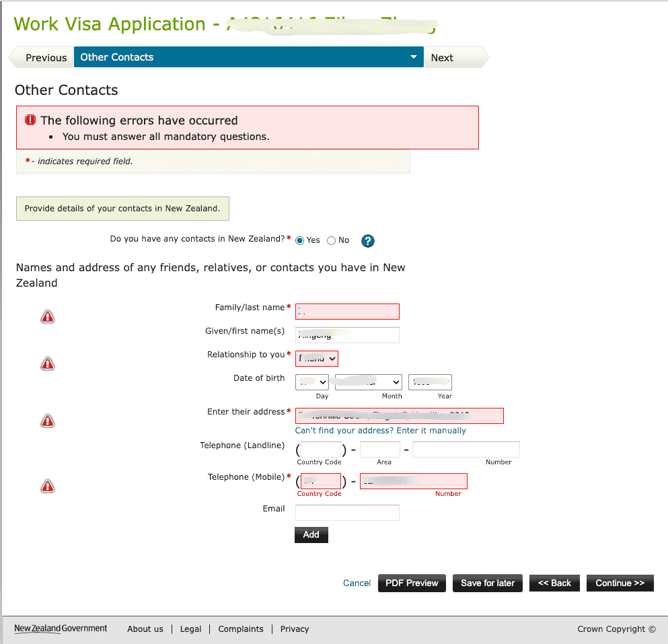Click the Save for later button

click(487, 583)
